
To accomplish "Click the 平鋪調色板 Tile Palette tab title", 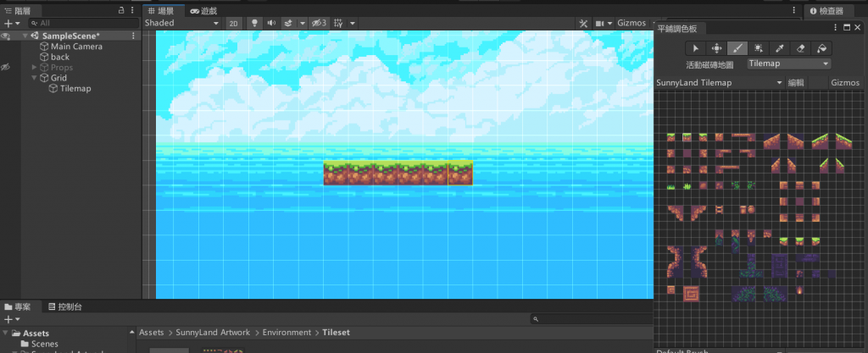I will coord(676,28).
